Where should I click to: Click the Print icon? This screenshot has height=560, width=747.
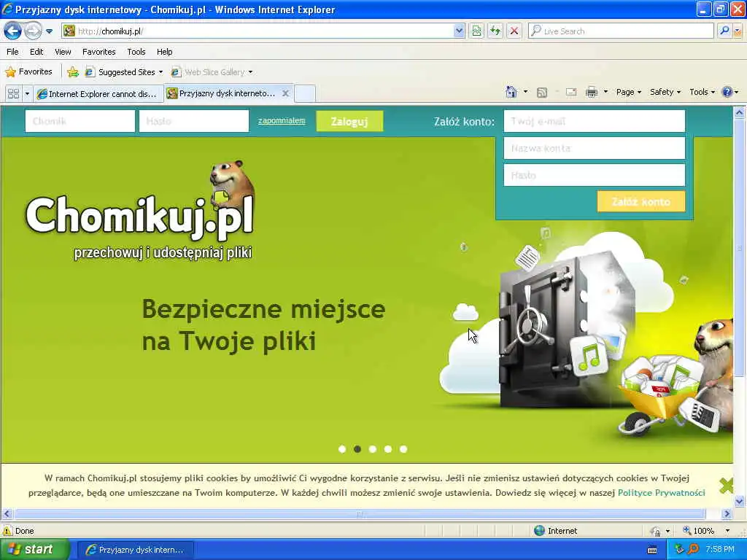pos(592,93)
